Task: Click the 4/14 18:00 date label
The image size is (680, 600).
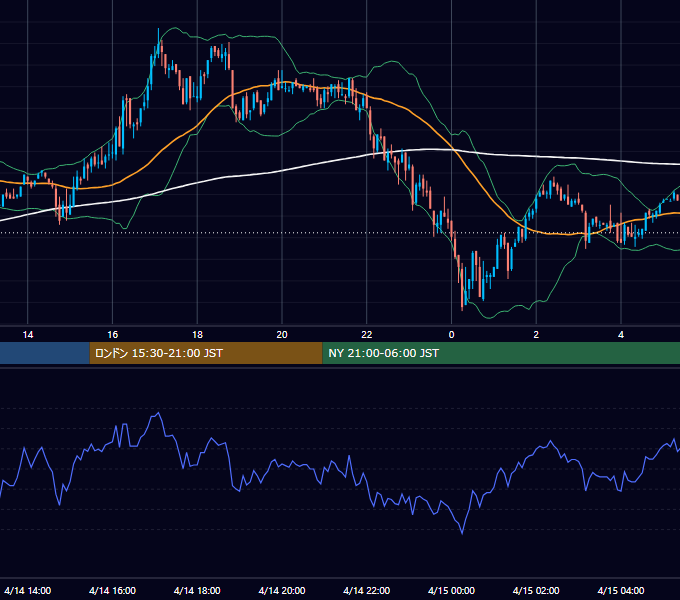Action: point(197,590)
